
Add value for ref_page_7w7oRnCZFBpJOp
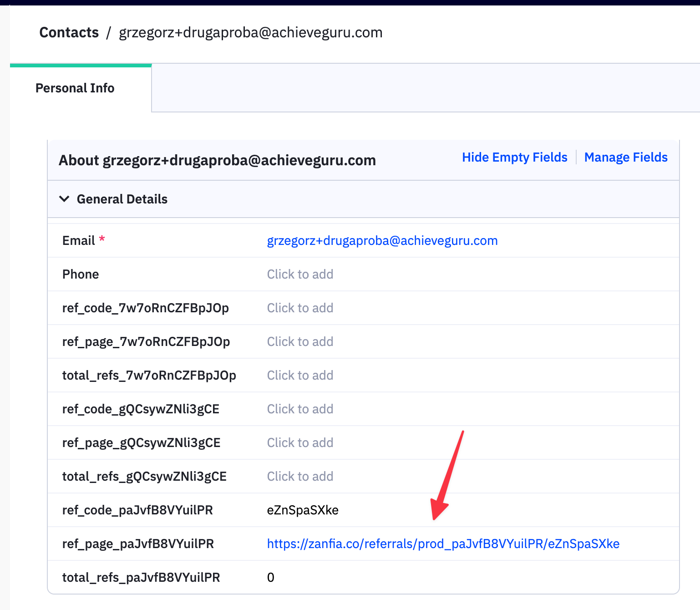pyautogui.click(x=300, y=341)
